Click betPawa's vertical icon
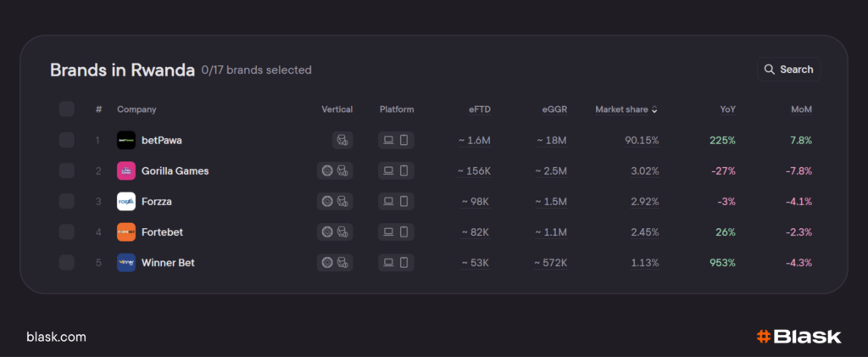The width and height of the screenshot is (868, 357). (x=342, y=140)
